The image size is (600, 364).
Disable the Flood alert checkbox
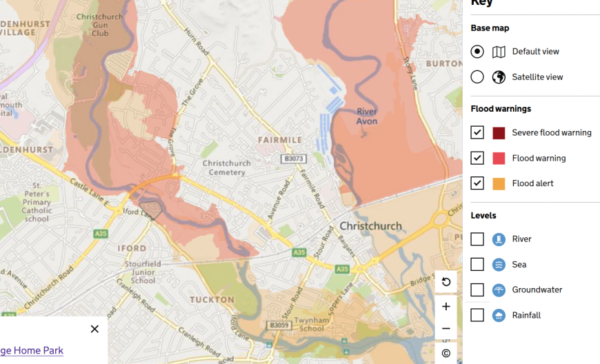click(477, 183)
